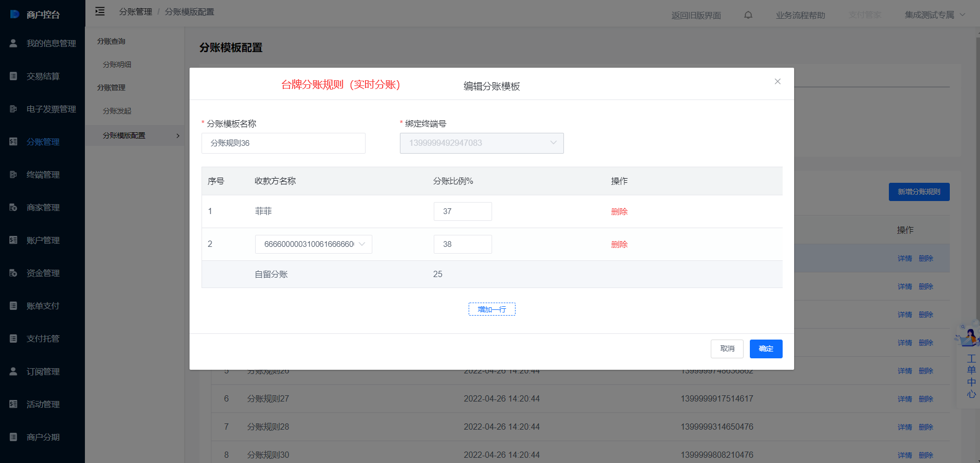Image resolution: width=980 pixels, height=463 pixels.
Task: Open 活动管理 menu
Action: point(43,404)
